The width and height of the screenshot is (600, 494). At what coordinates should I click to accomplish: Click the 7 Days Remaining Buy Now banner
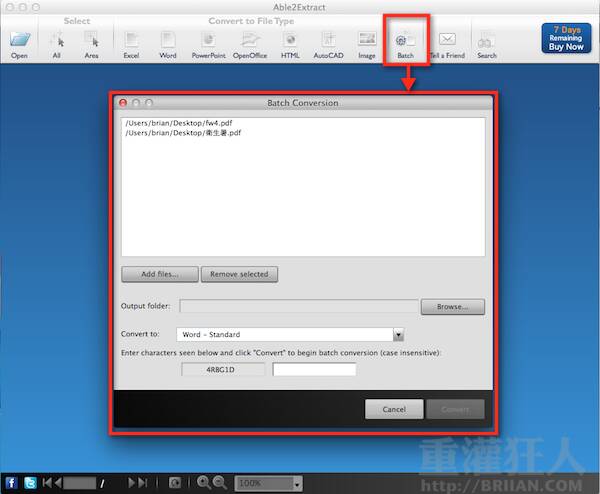(x=566, y=38)
